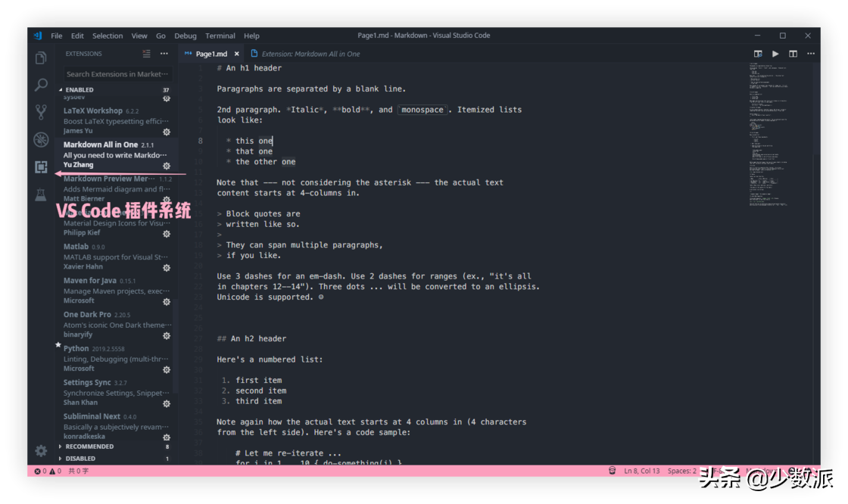This screenshot has height=504, width=848.
Task: Open the Debug view in activity bar
Action: 41,139
